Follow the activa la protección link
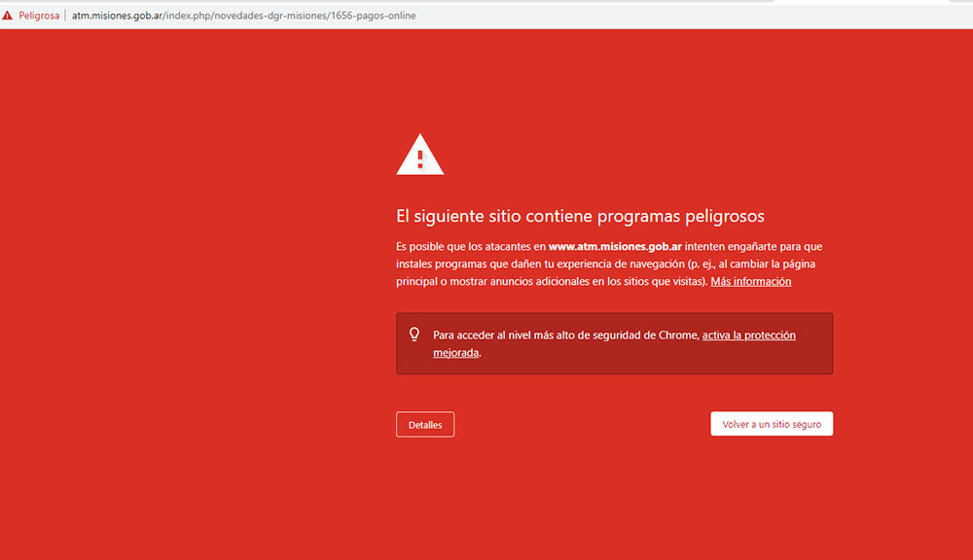The height and width of the screenshot is (560, 973). tap(748, 335)
